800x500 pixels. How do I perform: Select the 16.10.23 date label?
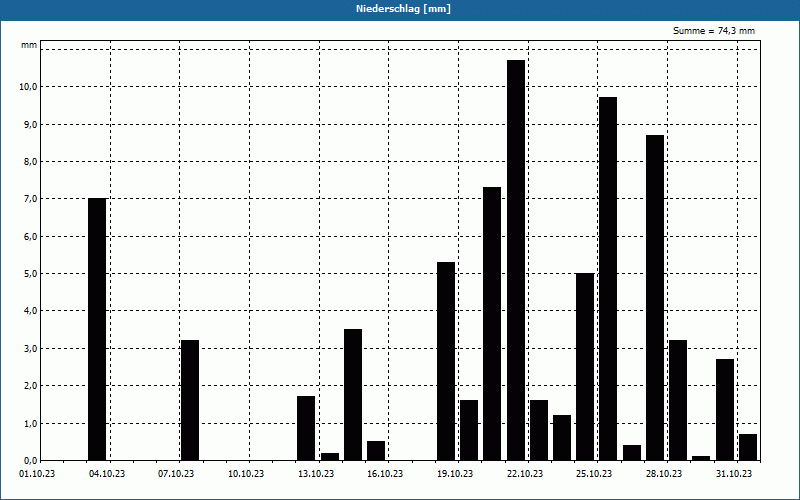[x=385, y=474]
